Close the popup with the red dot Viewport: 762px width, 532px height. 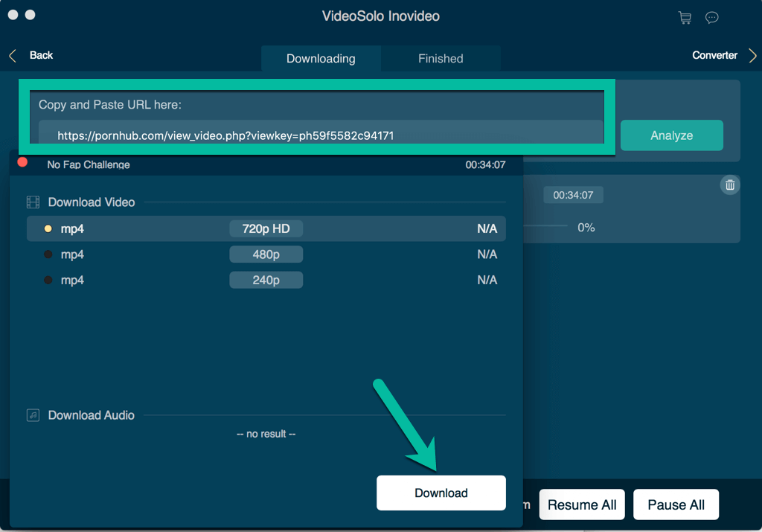click(22, 162)
